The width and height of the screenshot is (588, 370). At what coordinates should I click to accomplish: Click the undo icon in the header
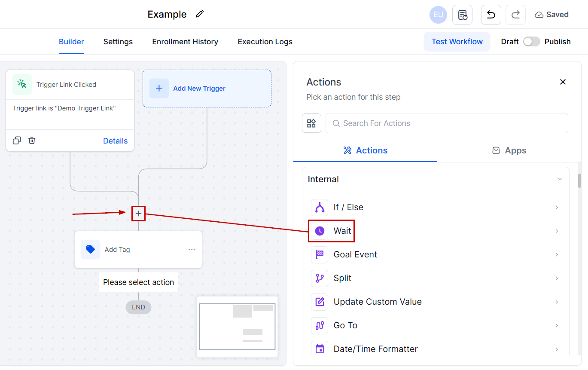[491, 14]
